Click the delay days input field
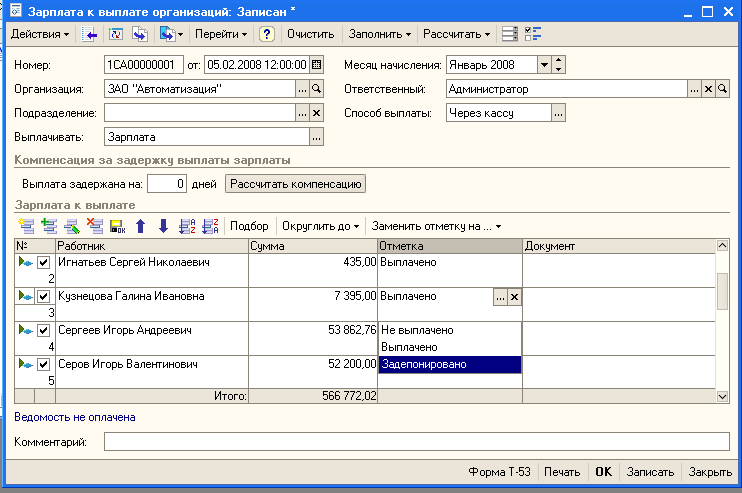Image resolution: width=742 pixels, height=493 pixels. click(x=167, y=184)
